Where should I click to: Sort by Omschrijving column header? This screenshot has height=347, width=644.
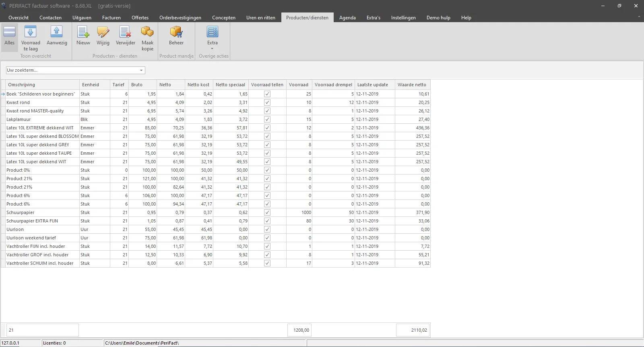[x=43, y=85]
